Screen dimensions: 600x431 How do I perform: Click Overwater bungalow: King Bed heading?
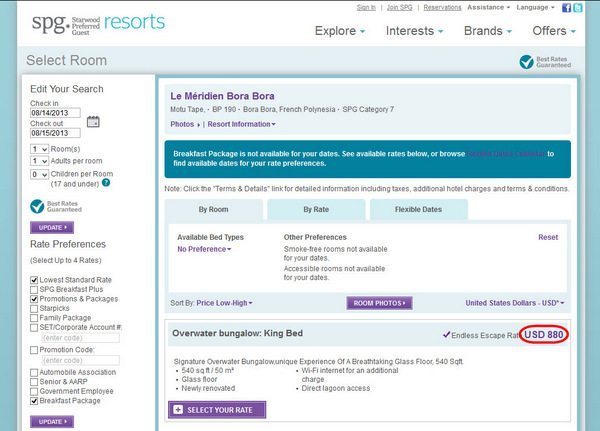[238, 333]
